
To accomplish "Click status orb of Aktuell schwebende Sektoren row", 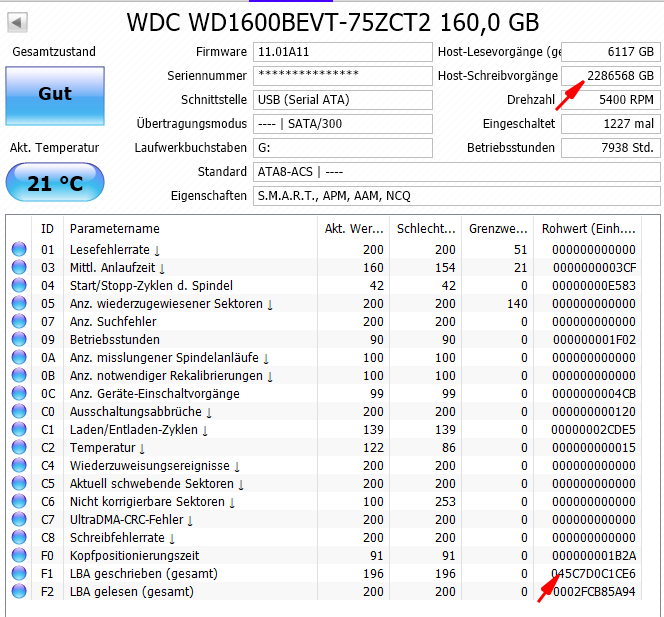I will coord(19,483).
